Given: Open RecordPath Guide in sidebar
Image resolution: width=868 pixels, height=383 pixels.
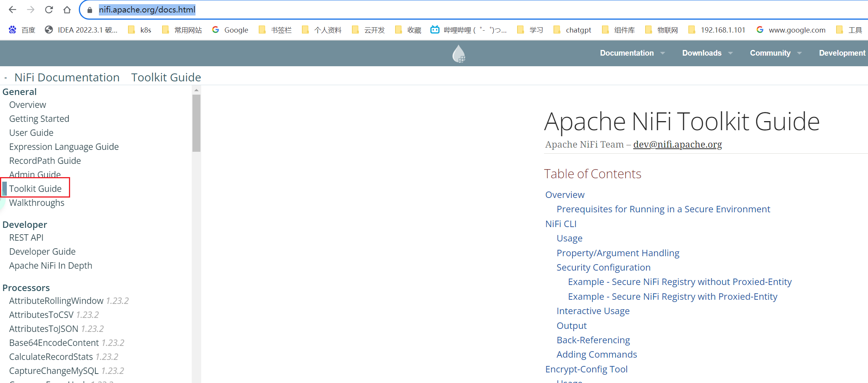Looking at the screenshot, I should pos(45,161).
